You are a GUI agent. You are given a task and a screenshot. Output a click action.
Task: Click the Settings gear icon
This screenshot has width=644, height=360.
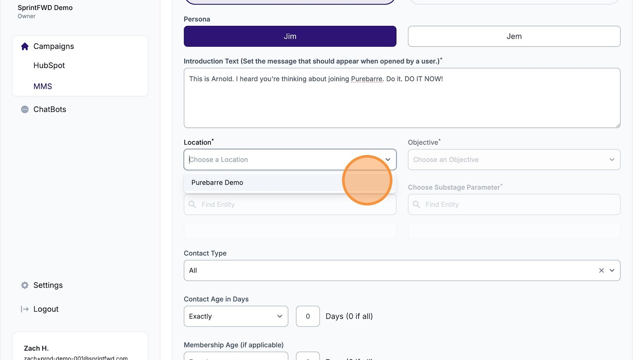point(25,285)
